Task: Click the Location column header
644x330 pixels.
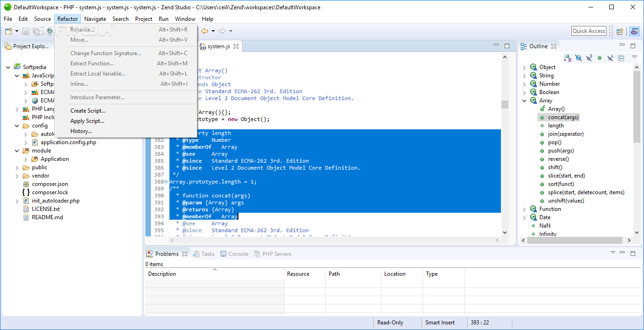Action: (x=402, y=274)
